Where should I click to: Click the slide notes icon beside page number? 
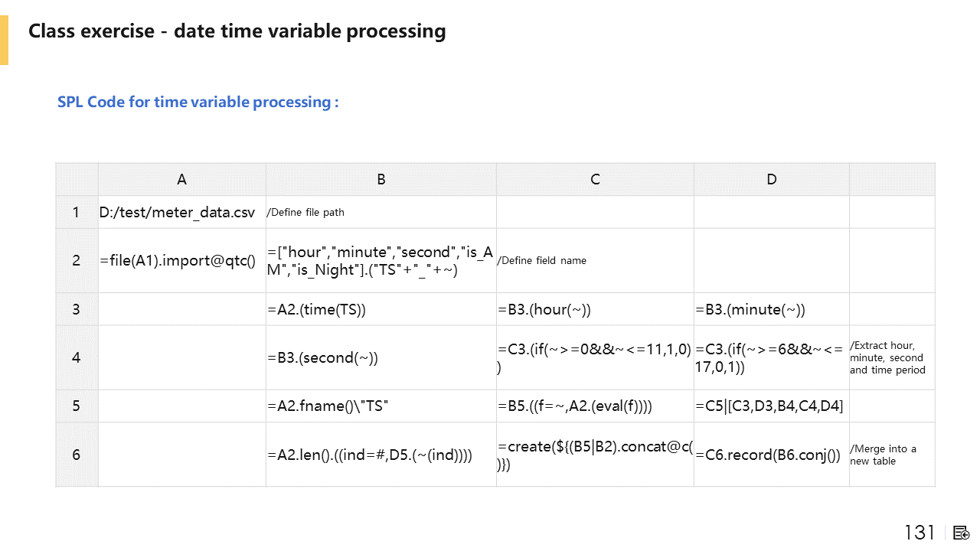coord(962,533)
